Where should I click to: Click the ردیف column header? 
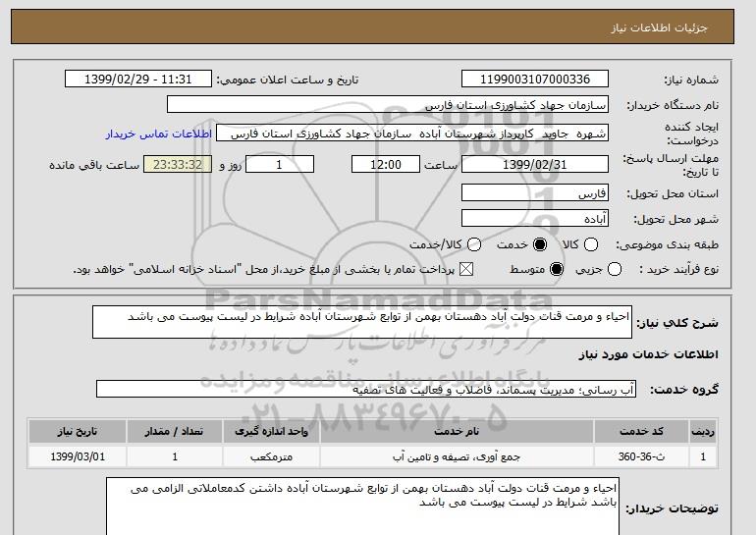[703, 431]
